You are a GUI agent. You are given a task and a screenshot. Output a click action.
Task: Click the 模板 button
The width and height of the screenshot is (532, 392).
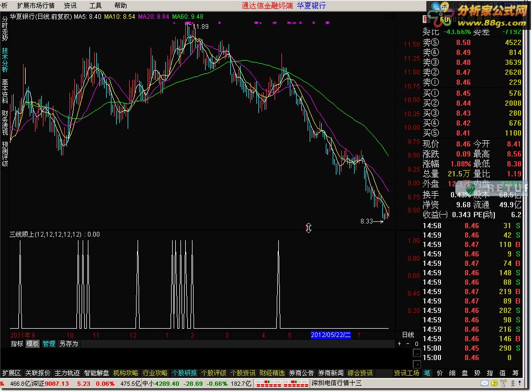32,344
